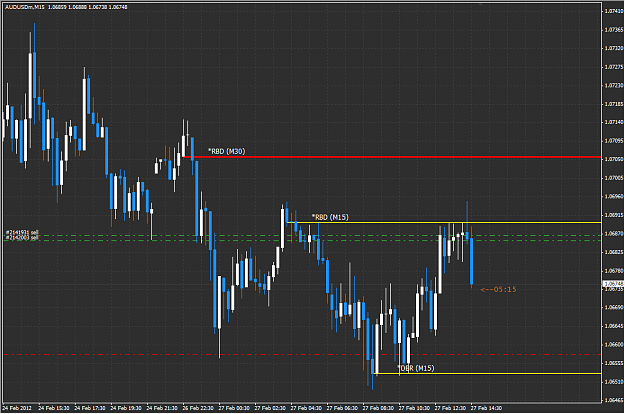Click price axis value 1.07275

point(614,67)
